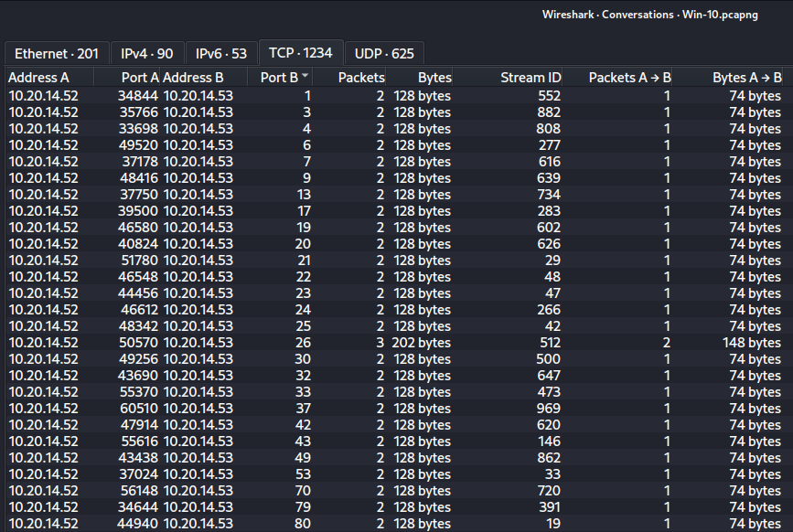Select Port A cell 46580
The image size is (793, 532).
point(138,228)
